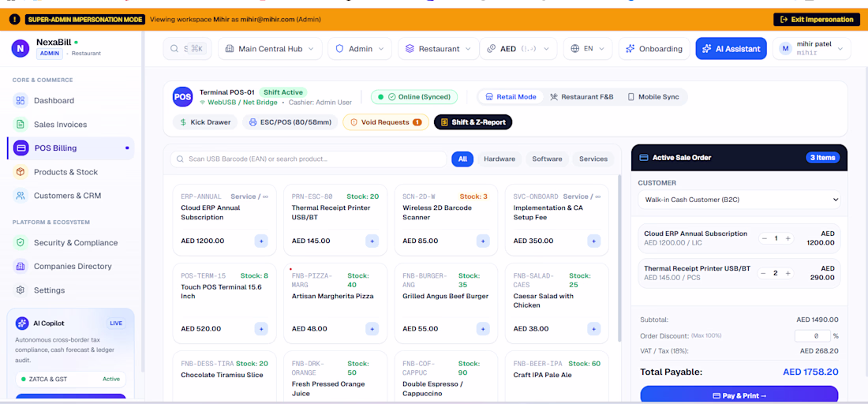The height and width of the screenshot is (404, 868).
Task: Open the AI Assistant
Action: pos(731,49)
